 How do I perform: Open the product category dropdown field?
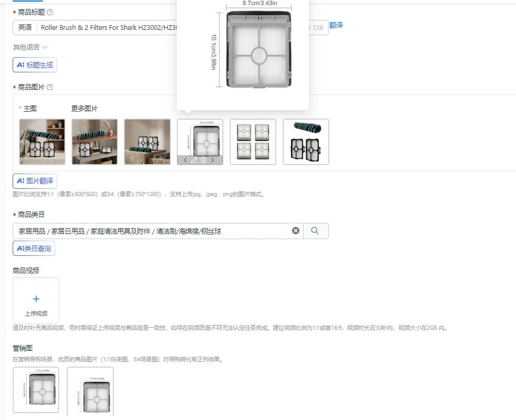158,231
